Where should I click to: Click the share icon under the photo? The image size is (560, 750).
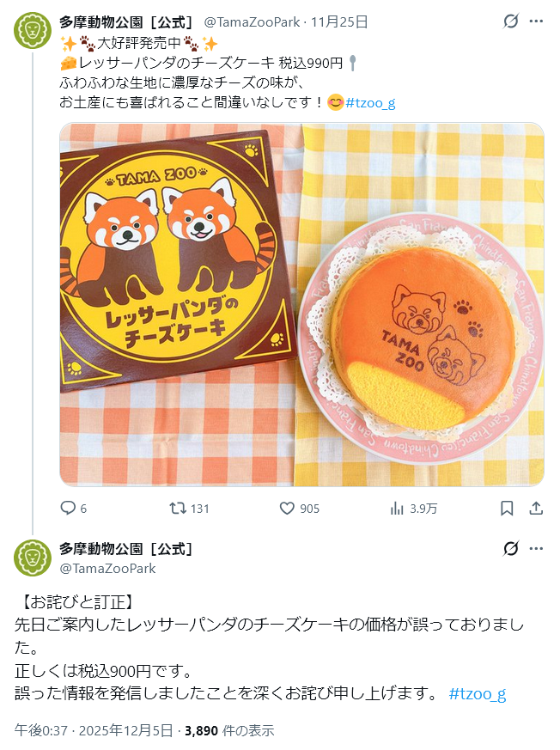(x=536, y=508)
